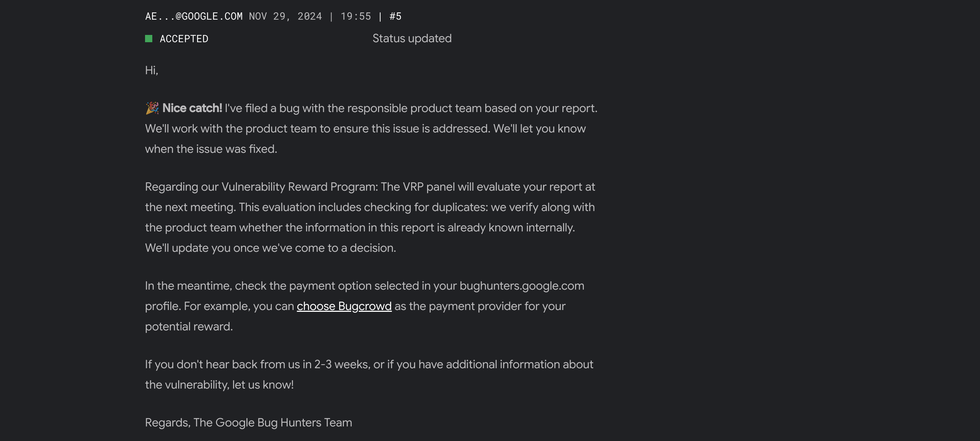Click the party popper emoji
This screenshot has width=980, height=441.
click(152, 108)
